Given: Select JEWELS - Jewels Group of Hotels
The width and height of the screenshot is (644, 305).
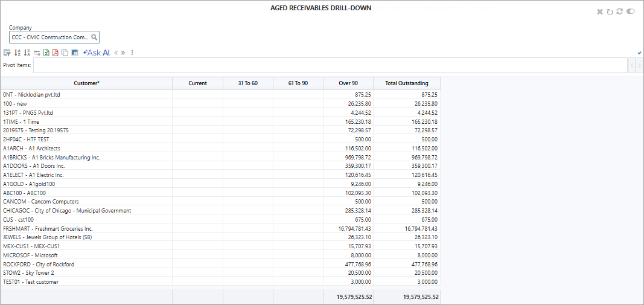Looking at the screenshot, I should 47,237.
